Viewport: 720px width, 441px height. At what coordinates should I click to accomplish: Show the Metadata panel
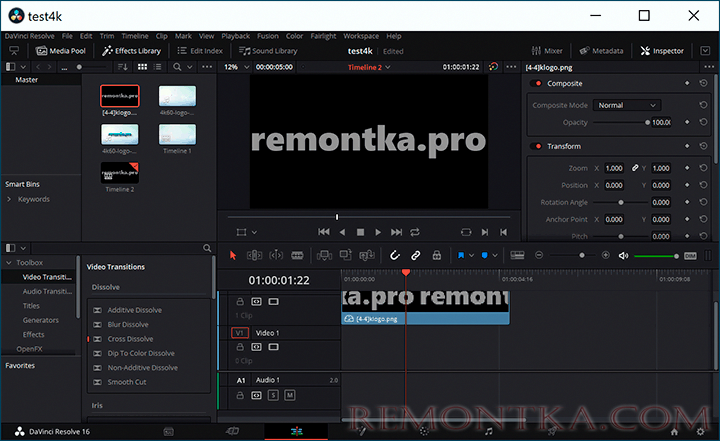[x=601, y=51]
